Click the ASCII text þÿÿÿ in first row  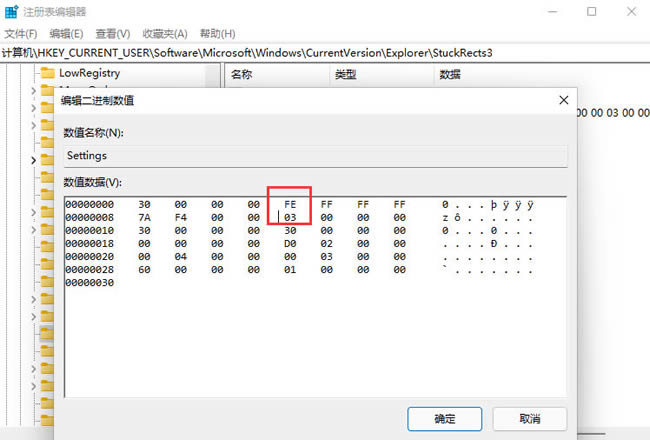512,204
